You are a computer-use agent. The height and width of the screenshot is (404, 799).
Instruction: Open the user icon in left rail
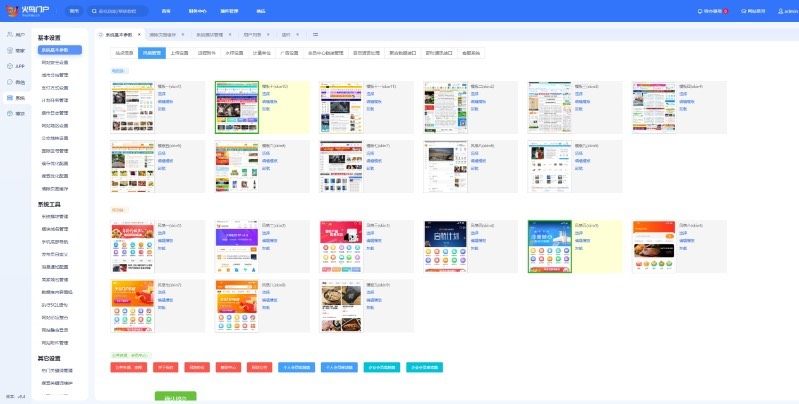[x=10, y=34]
